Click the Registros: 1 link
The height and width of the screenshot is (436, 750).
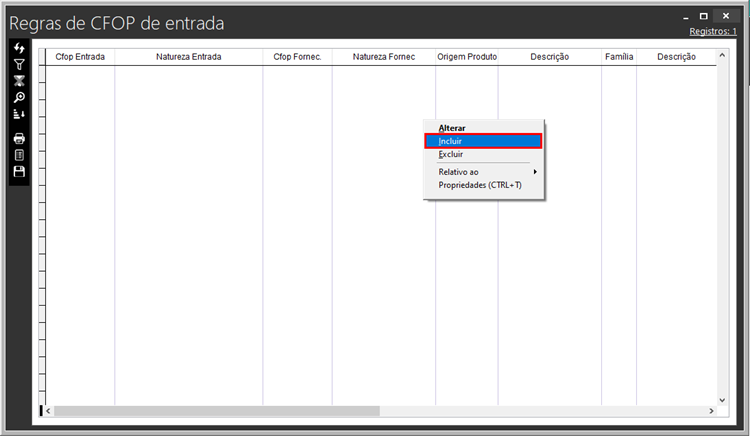pos(713,32)
